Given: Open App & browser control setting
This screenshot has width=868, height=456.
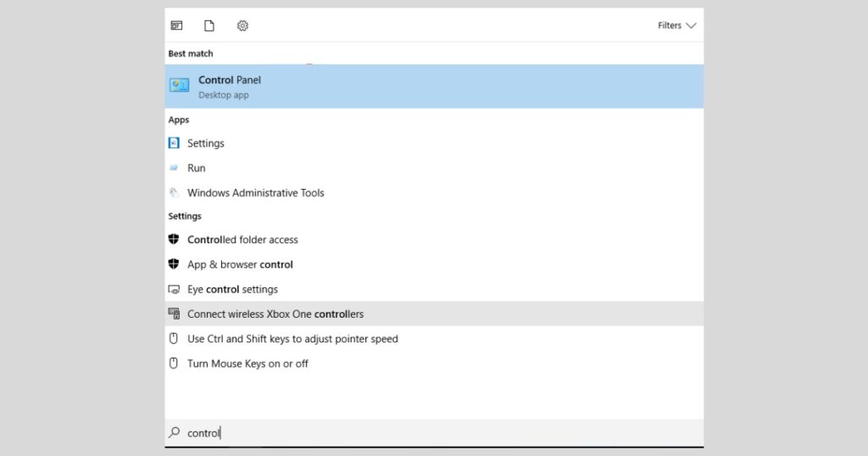Looking at the screenshot, I should [x=240, y=264].
